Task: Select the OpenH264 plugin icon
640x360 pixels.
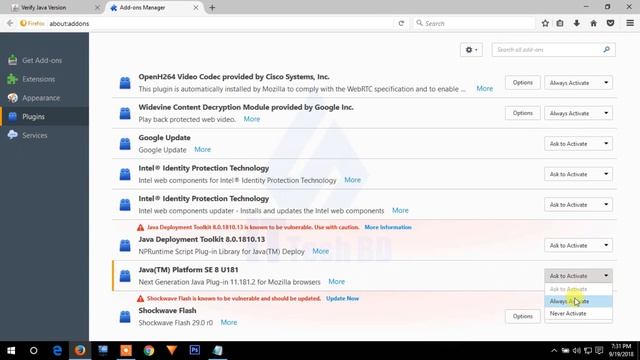Action: pos(125,83)
